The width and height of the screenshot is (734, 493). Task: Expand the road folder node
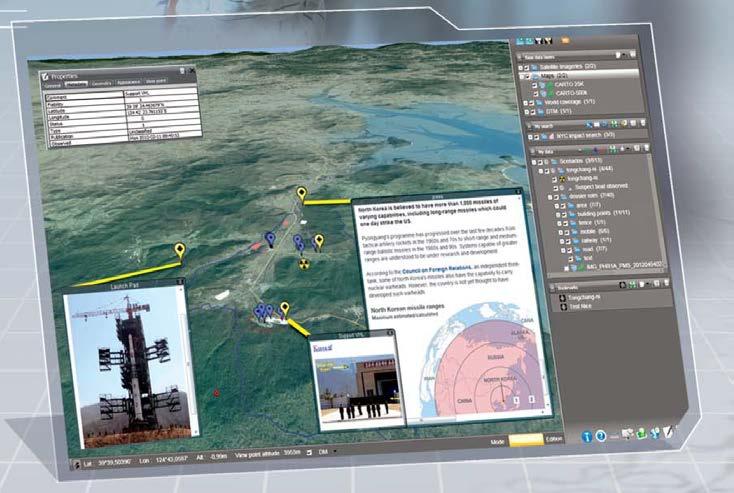tap(563, 250)
